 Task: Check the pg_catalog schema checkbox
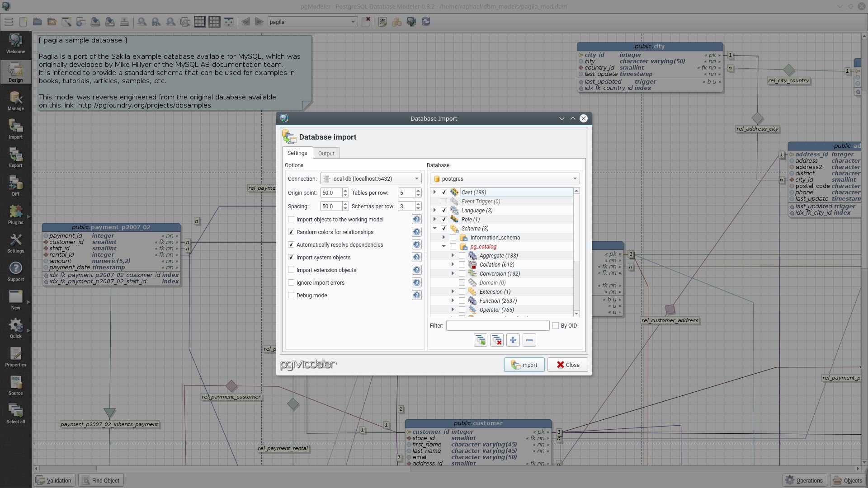pos(453,246)
